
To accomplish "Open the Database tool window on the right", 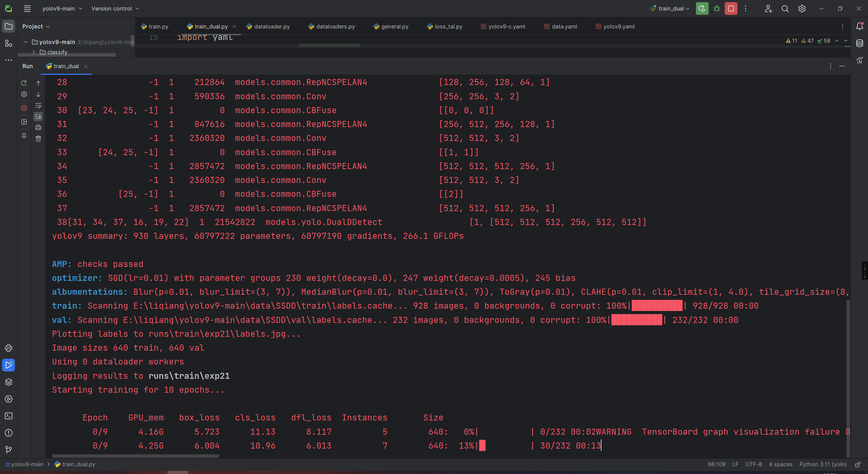I will pos(860,43).
